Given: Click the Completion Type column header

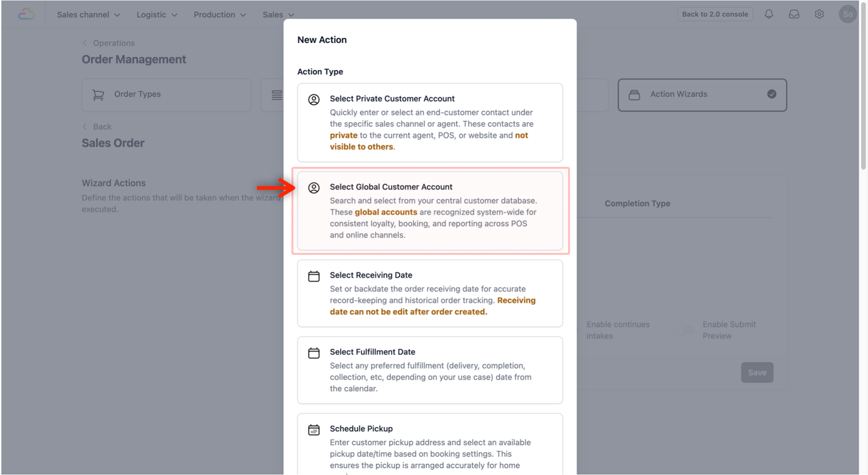Looking at the screenshot, I should pos(637,204).
